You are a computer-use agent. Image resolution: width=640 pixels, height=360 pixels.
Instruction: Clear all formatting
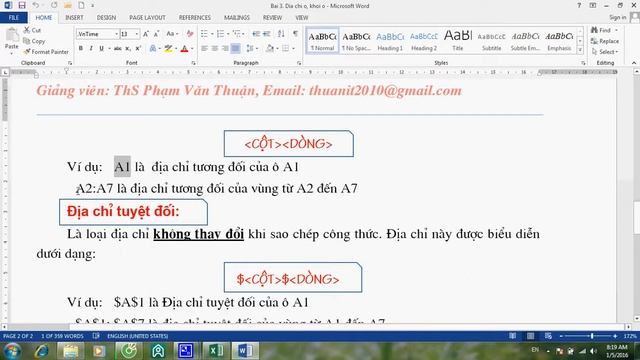click(190, 34)
